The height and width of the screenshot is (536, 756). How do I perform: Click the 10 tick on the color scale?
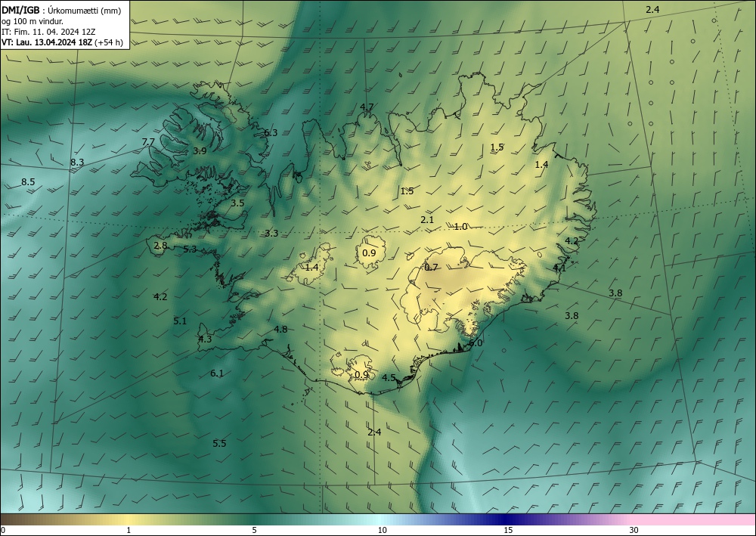click(383, 531)
